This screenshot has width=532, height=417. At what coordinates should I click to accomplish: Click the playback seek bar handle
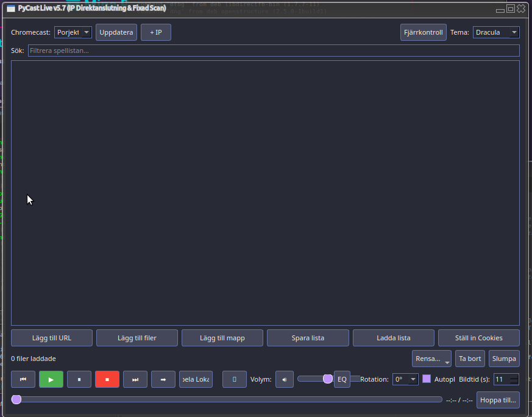pyautogui.click(x=16, y=399)
